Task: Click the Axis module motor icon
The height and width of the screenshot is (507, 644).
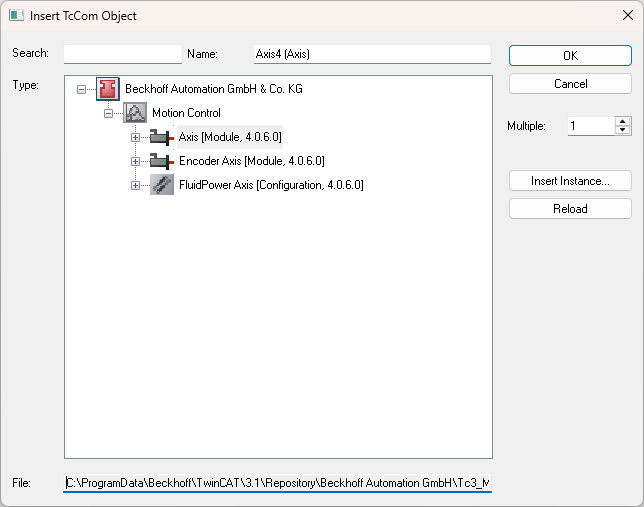Action: pos(162,137)
